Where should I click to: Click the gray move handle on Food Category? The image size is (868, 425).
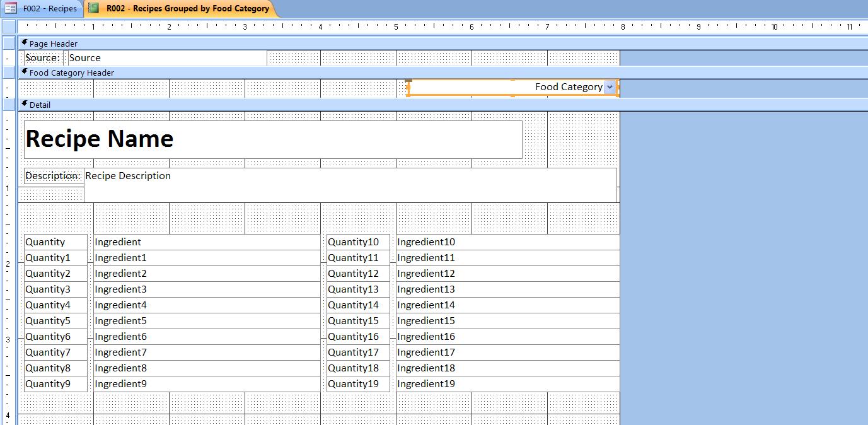point(408,81)
